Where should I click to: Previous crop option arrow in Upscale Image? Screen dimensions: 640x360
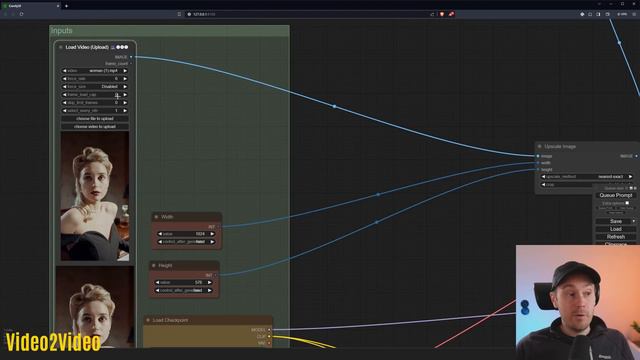coord(543,185)
